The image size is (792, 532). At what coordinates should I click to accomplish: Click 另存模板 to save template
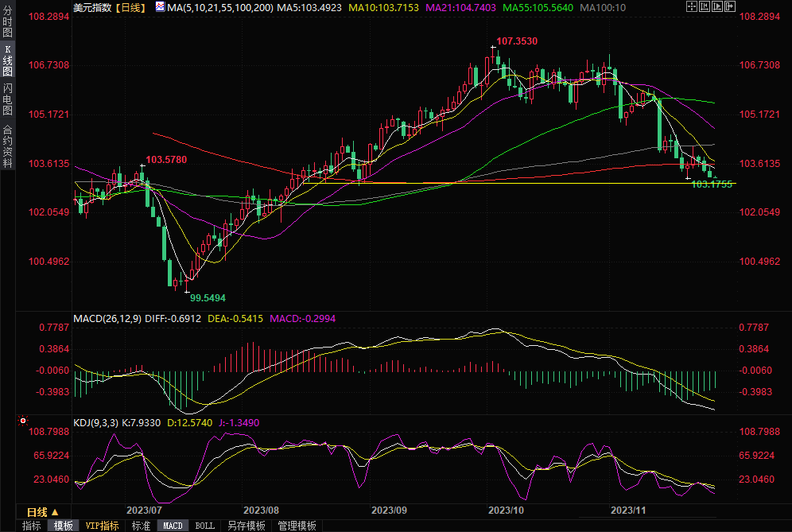click(246, 526)
